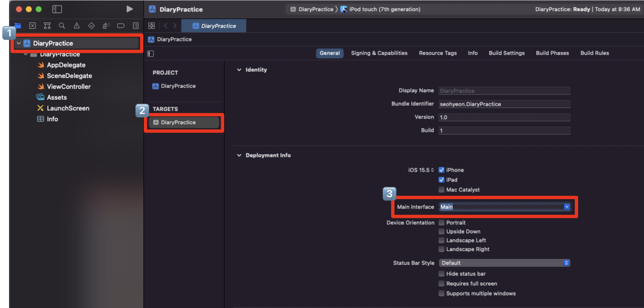Open the Debug navigator icon
This screenshot has height=308, width=644.
(x=106, y=26)
